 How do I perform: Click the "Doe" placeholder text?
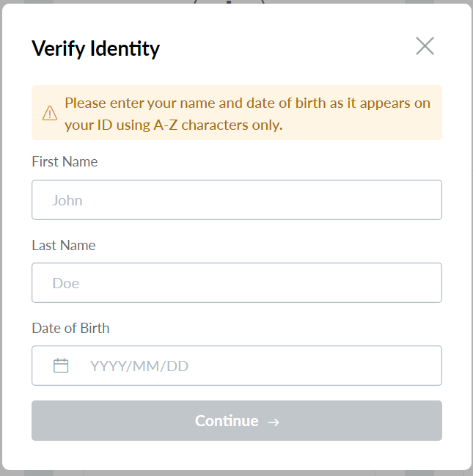pos(66,283)
